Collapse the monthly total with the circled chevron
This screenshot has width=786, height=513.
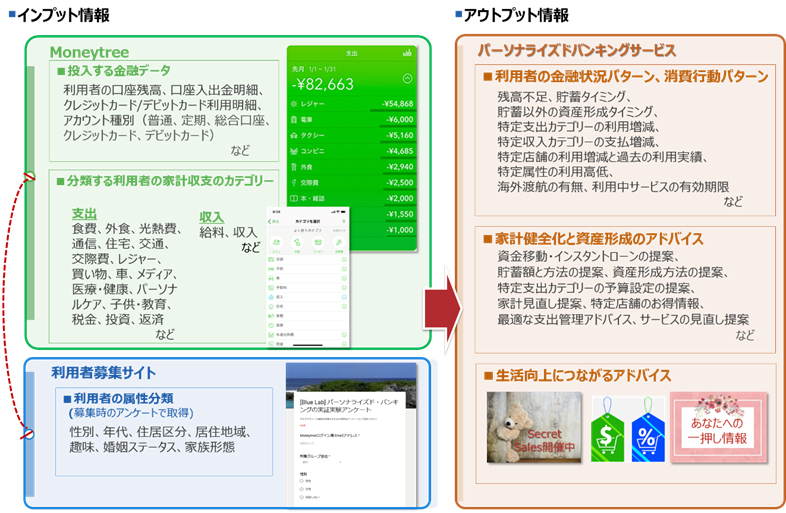tap(407, 78)
